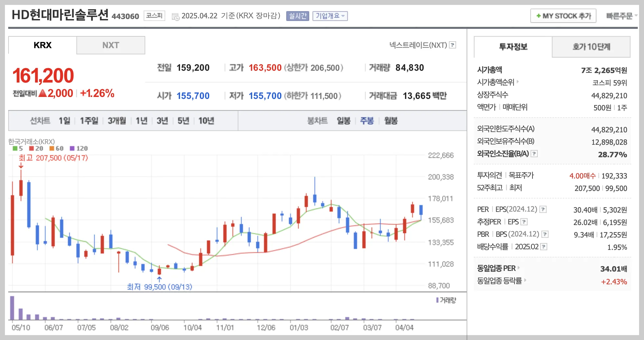Click 09/06 date on chart axis
Screen dimensions: 644x340
point(160,328)
